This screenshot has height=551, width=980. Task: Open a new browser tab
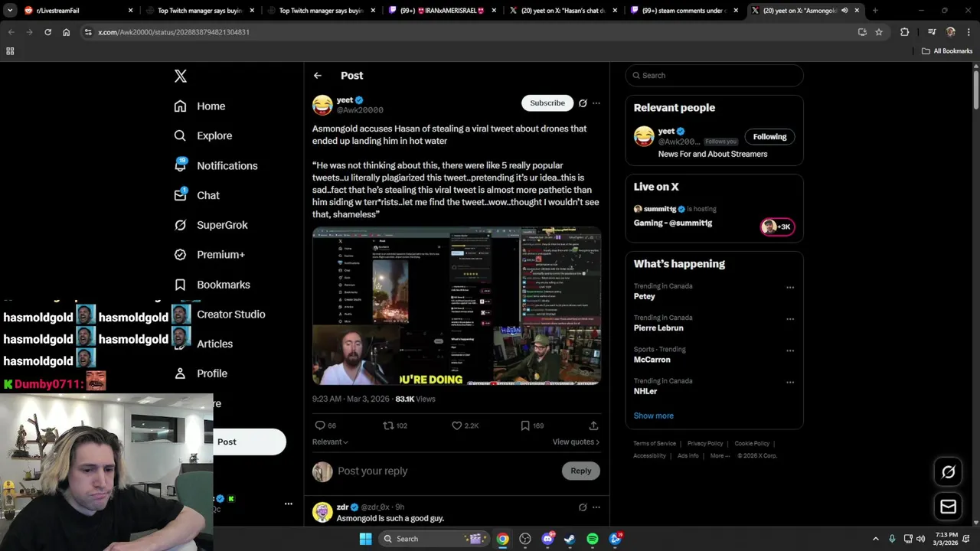875,11
